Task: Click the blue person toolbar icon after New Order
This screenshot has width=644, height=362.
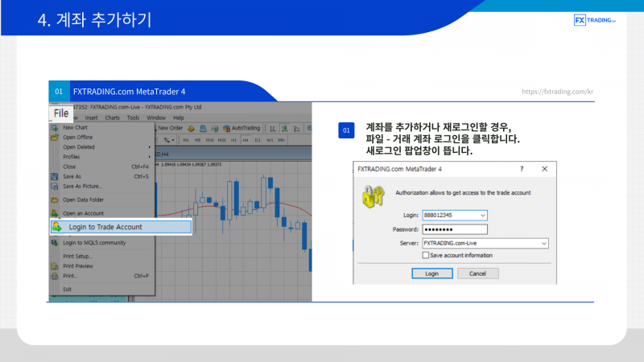Action: click(203, 129)
